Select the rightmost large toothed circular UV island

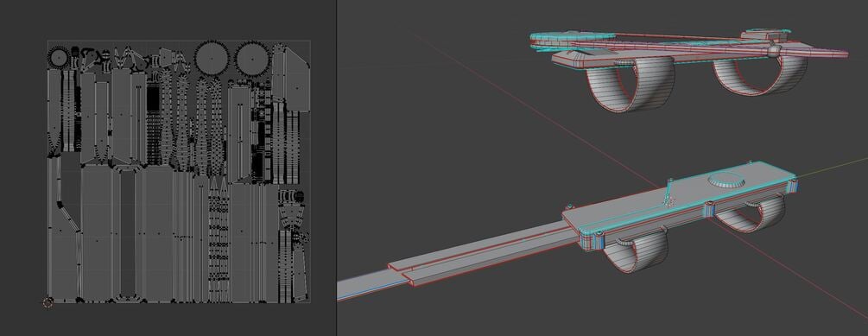click(252, 58)
